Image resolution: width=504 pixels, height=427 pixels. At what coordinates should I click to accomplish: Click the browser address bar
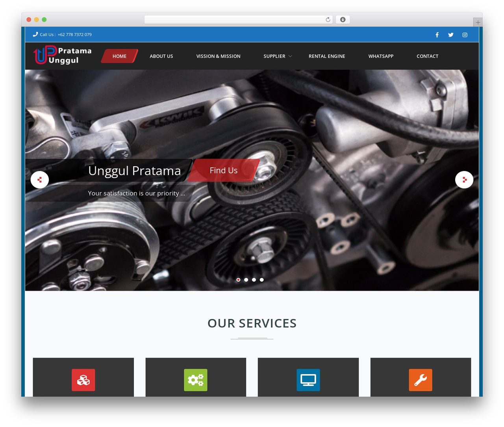[238, 20]
